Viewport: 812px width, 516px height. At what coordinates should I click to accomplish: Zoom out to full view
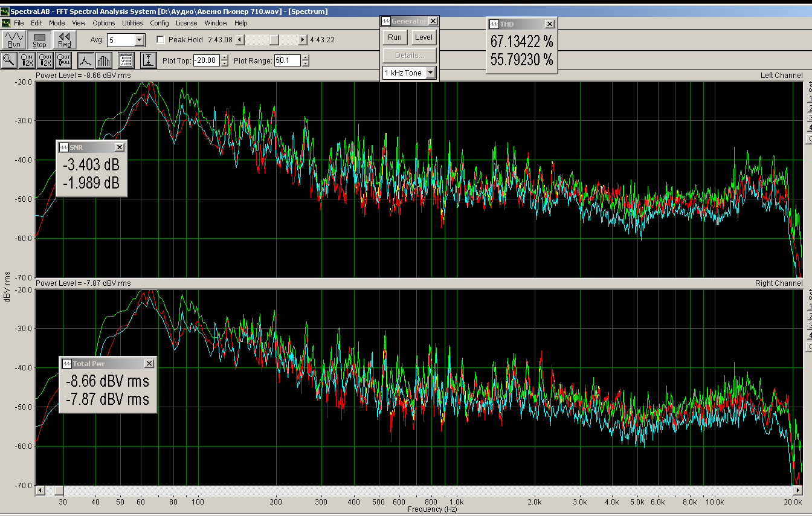[63, 60]
